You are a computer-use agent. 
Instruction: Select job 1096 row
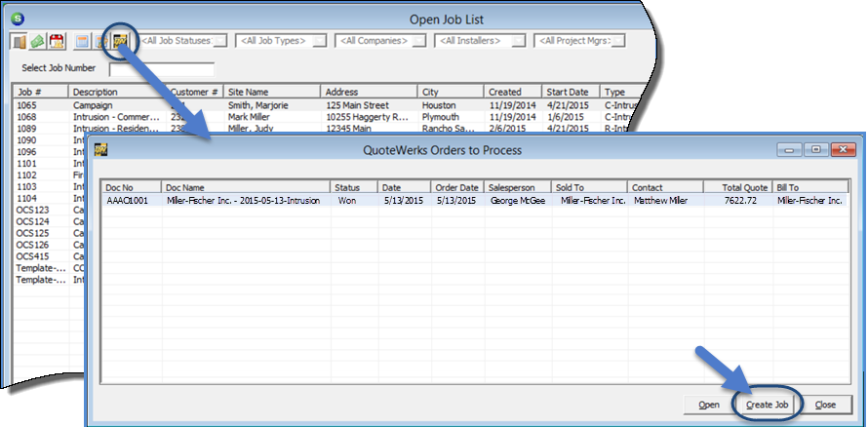(x=50, y=152)
